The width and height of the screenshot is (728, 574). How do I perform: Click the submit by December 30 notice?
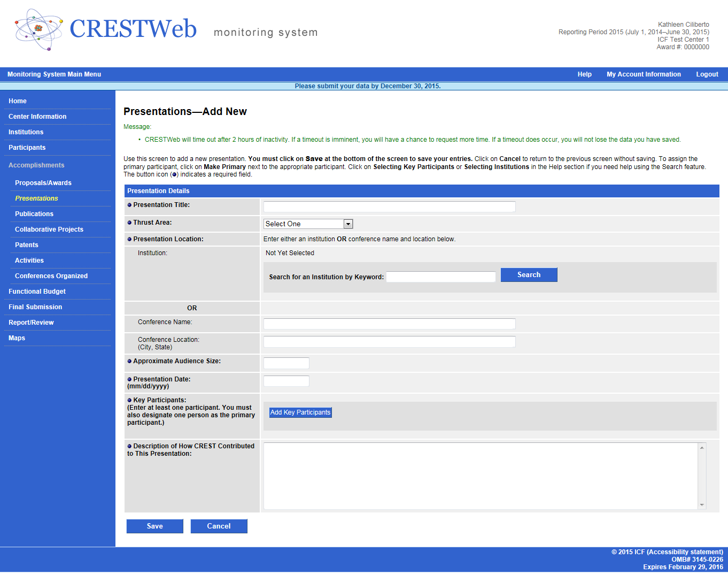(368, 86)
